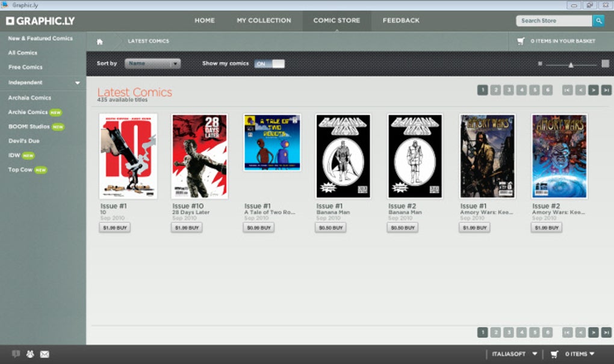Image resolution: width=614 pixels, height=364 pixels.
Task: Click the basket cart icon in header
Action: [x=521, y=41]
